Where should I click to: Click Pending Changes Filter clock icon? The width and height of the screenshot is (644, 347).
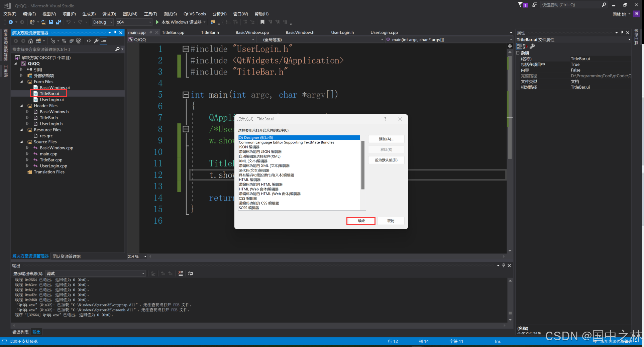coord(53,41)
